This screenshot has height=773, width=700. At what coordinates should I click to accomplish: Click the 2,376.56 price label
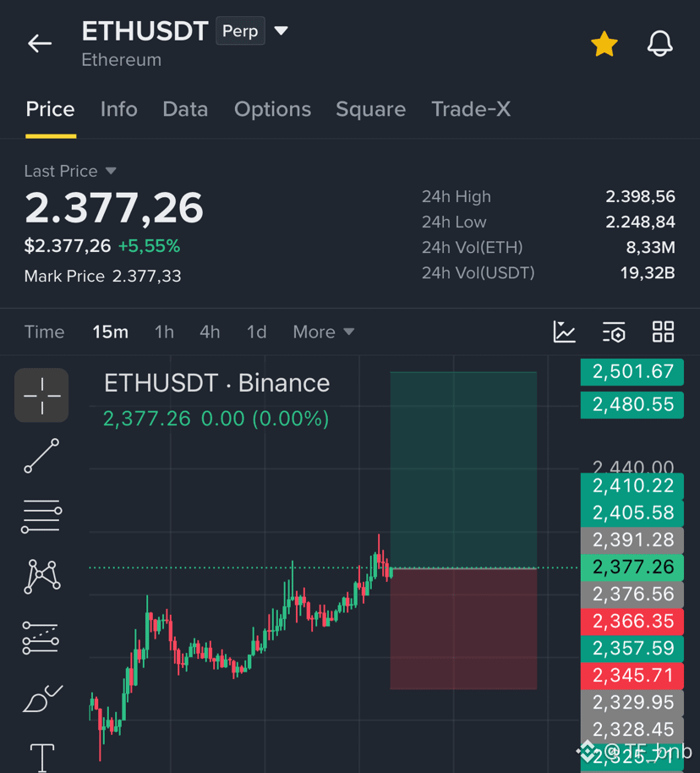632,595
